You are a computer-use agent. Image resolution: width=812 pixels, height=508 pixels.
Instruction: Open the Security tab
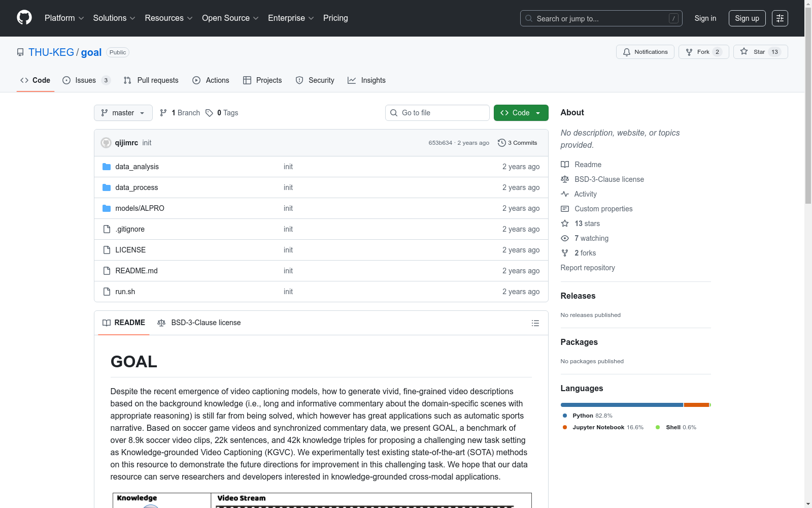pyautogui.click(x=315, y=80)
